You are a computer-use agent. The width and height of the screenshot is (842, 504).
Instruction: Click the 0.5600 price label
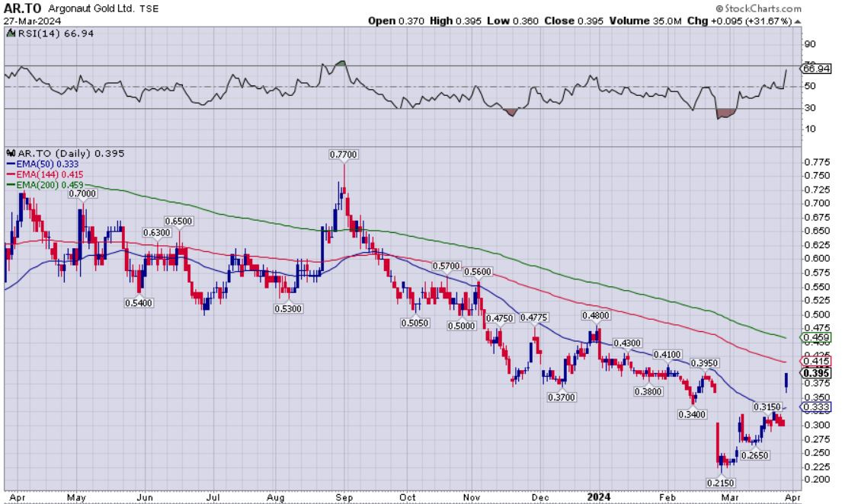coord(478,272)
